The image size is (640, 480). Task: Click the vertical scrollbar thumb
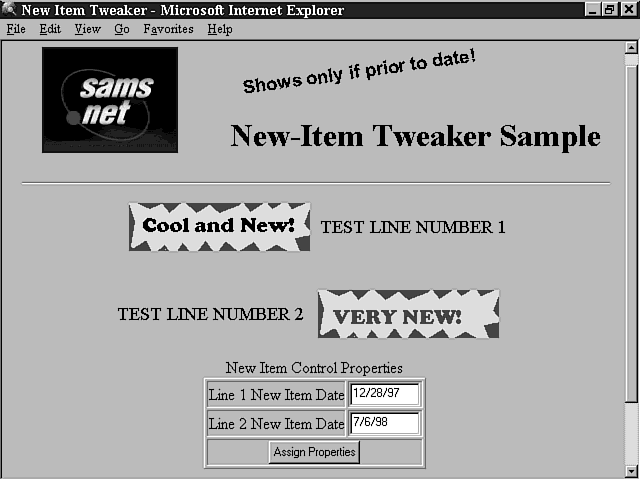pos(631,230)
